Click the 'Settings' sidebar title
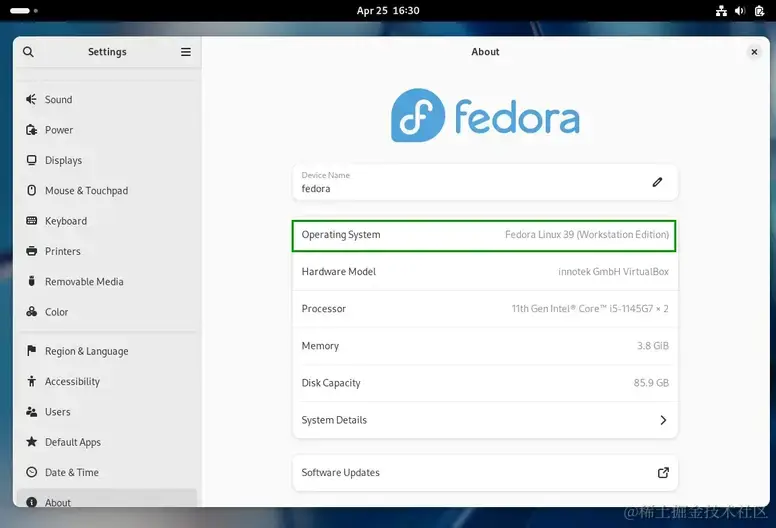Viewport: 776px width, 528px height. [x=107, y=52]
